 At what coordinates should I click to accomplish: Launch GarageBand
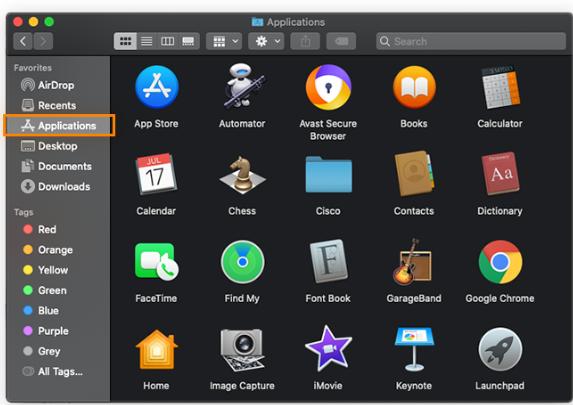[413, 261]
